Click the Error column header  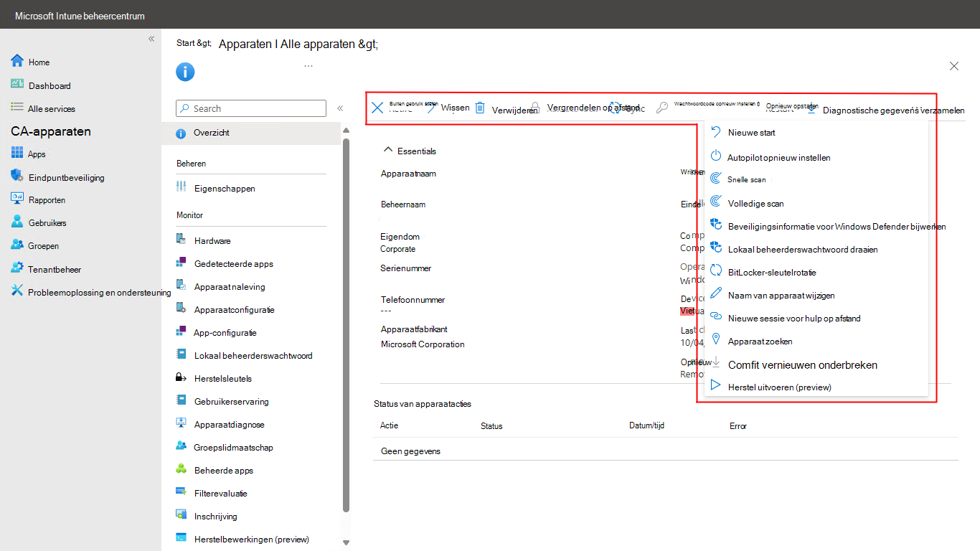pos(738,426)
